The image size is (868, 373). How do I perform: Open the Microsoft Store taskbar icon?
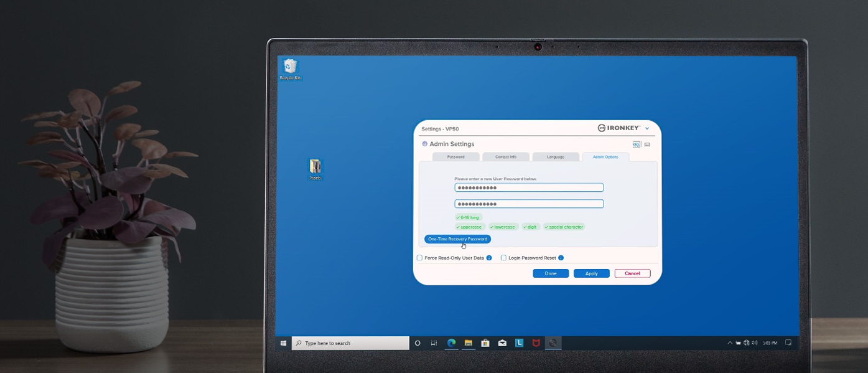(x=485, y=343)
